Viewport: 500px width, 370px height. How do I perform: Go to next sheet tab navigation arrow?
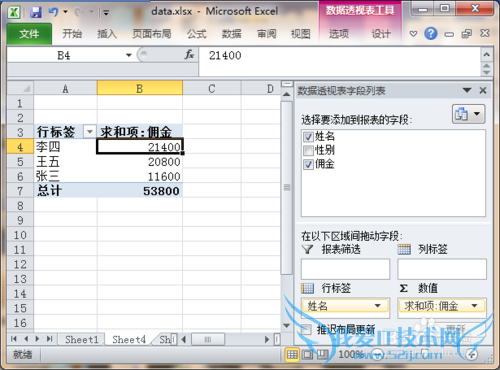[37, 339]
